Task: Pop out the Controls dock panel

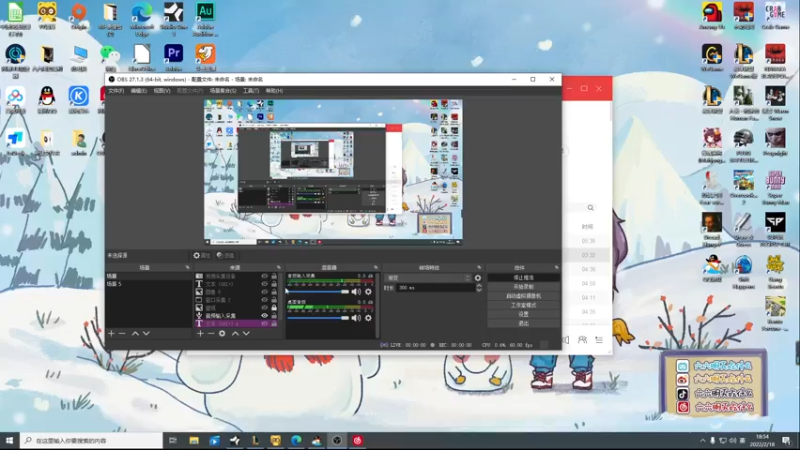Action: pos(557,267)
